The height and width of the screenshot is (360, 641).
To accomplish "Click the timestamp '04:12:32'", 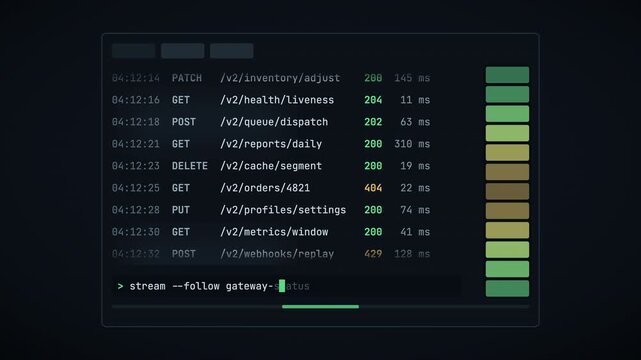I will point(136,254).
